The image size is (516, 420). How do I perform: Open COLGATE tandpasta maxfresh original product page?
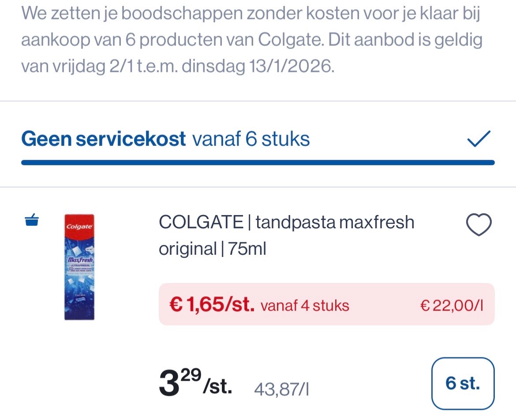click(x=286, y=235)
